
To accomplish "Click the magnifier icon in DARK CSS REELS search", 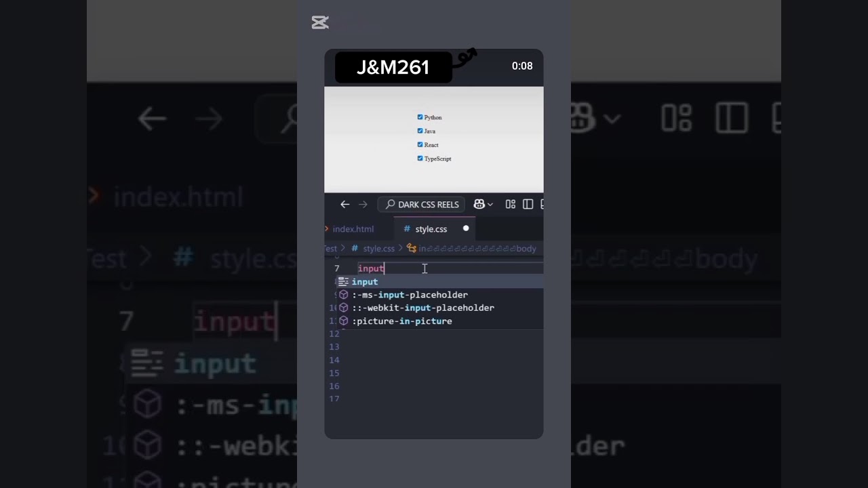I will click(x=391, y=204).
